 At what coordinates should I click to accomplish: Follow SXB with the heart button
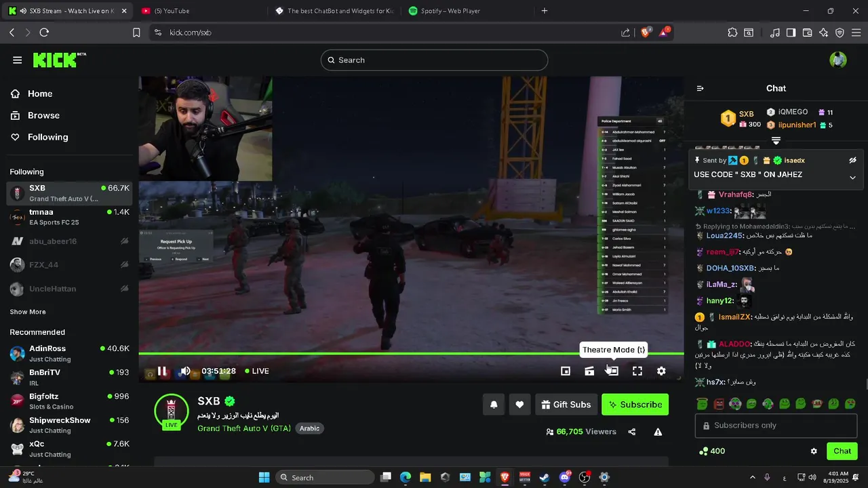coord(519,405)
